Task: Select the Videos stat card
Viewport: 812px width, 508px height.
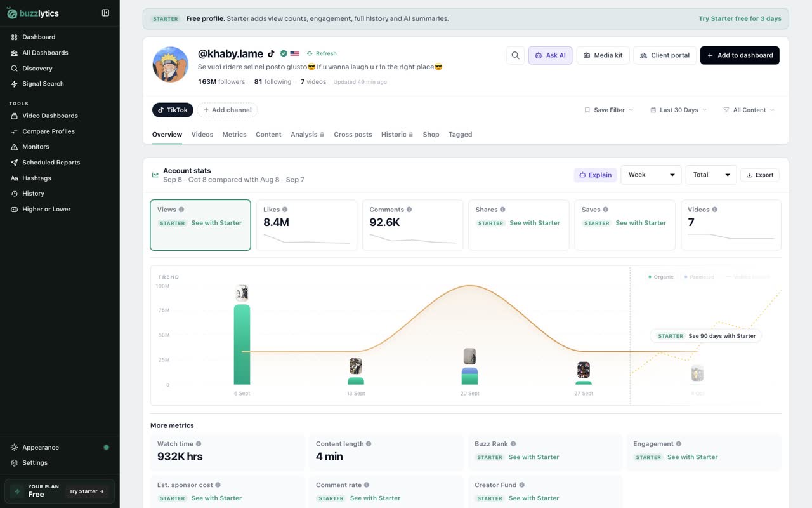Action: point(731,225)
